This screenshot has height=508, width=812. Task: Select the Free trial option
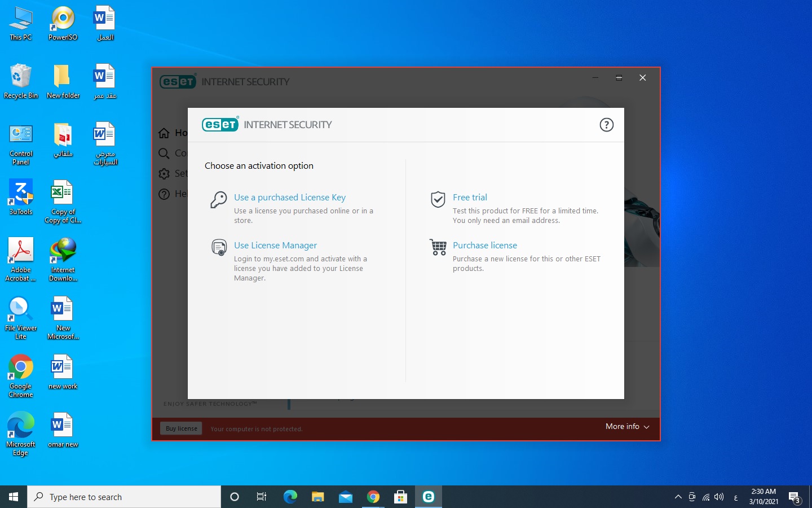coord(470,198)
